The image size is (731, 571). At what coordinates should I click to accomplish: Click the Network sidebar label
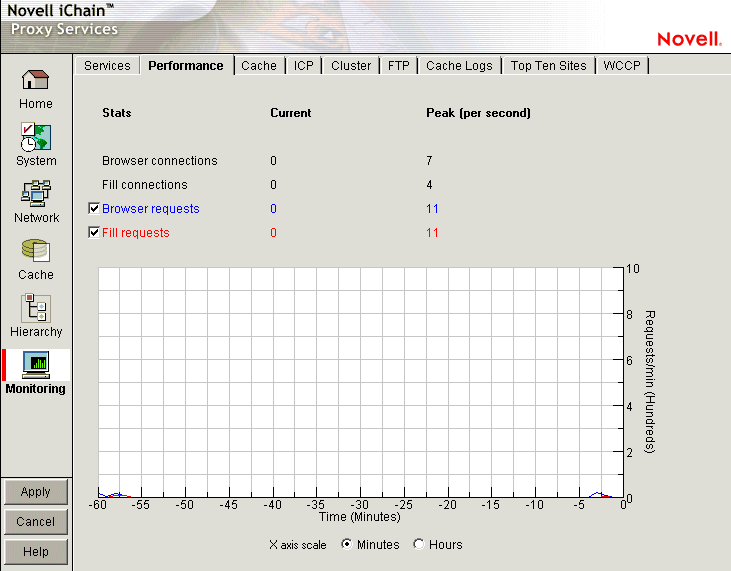click(36, 218)
